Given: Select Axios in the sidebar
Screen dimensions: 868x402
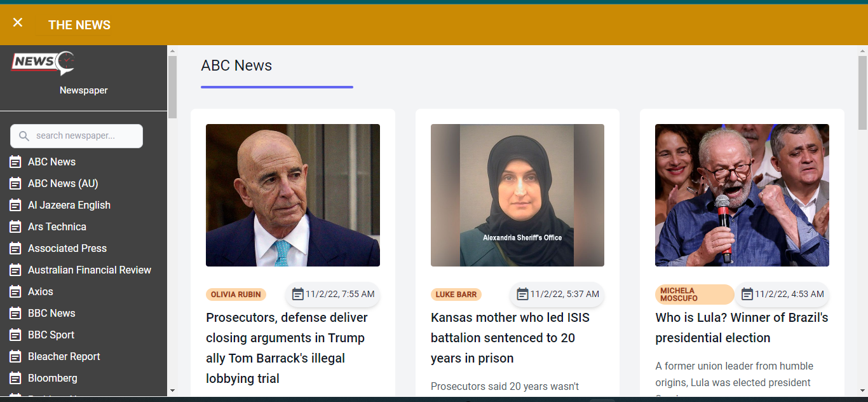Looking at the screenshot, I should 41,292.
